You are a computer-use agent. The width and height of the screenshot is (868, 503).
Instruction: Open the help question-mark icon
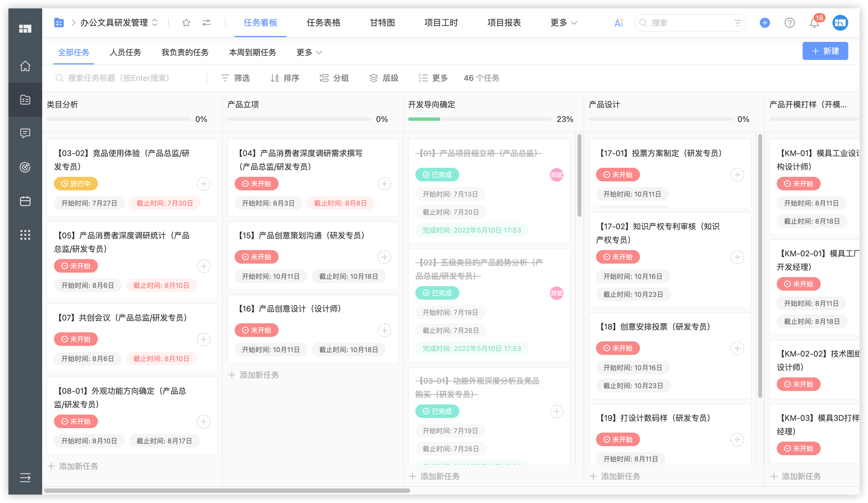pos(789,23)
